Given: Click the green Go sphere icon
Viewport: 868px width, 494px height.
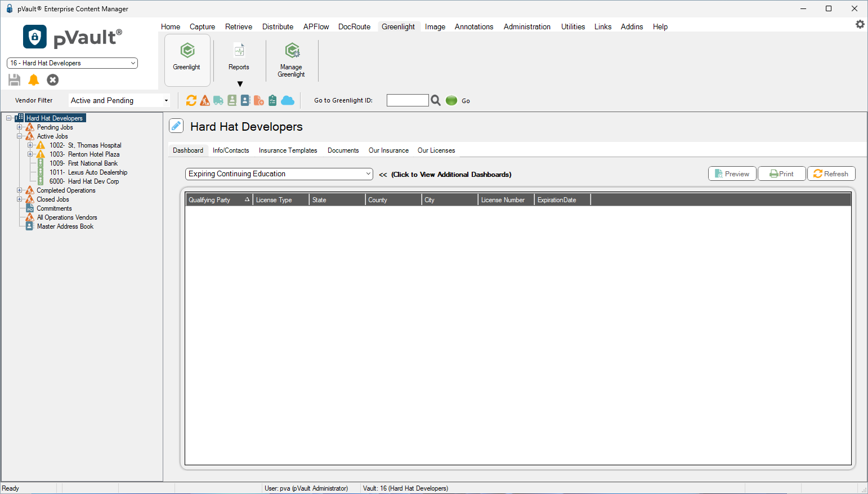Looking at the screenshot, I should tap(451, 100).
